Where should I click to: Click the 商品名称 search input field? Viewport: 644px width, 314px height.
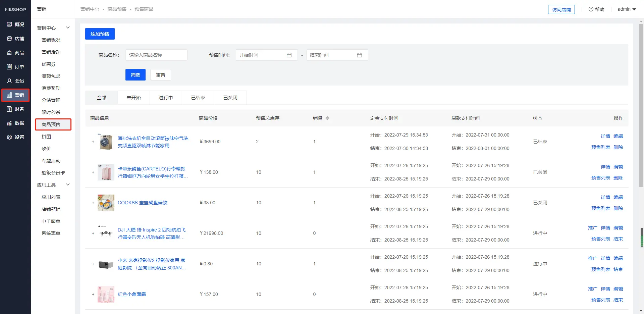point(156,55)
